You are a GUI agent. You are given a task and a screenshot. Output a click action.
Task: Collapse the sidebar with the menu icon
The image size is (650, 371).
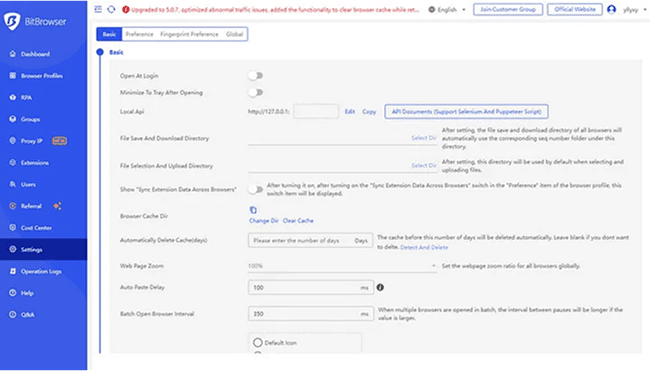[x=98, y=9]
